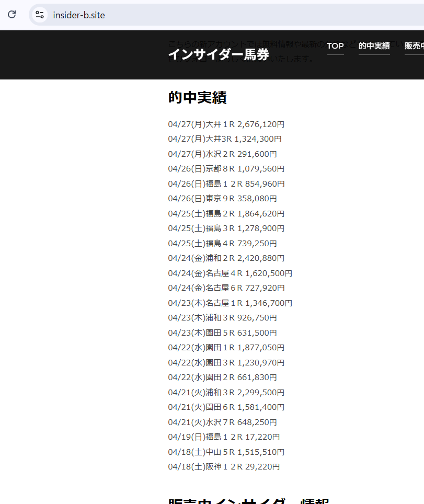
Task: Open the TOP navigation menu item
Action: point(335,46)
